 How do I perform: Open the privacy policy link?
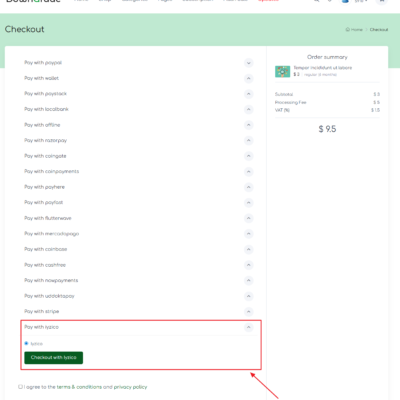click(130, 387)
